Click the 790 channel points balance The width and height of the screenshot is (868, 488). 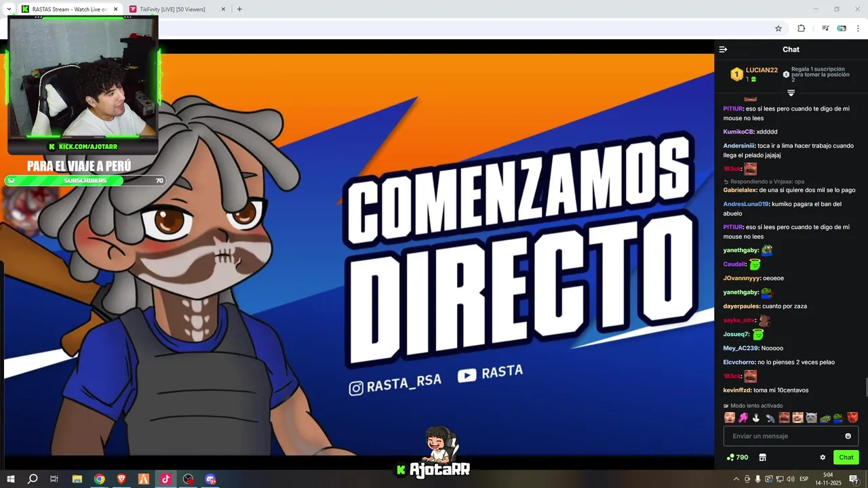(x=737, y=457)
